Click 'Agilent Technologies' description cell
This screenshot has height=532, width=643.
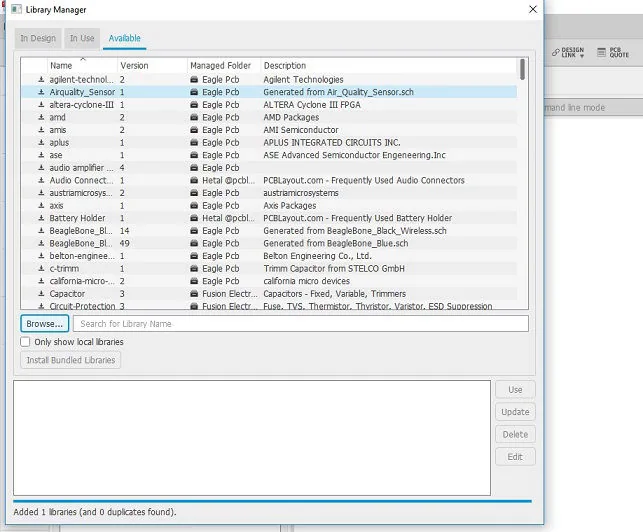(x=303, y=80)
